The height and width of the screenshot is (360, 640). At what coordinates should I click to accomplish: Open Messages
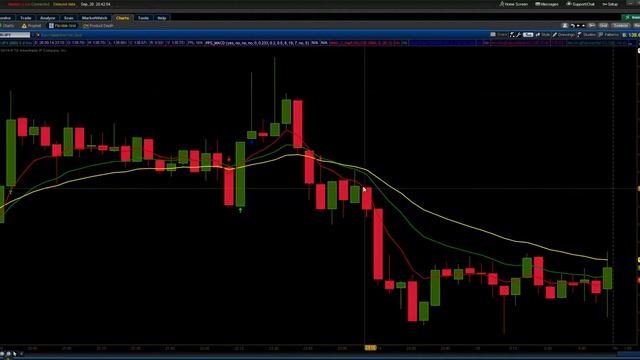click(547, 4)
